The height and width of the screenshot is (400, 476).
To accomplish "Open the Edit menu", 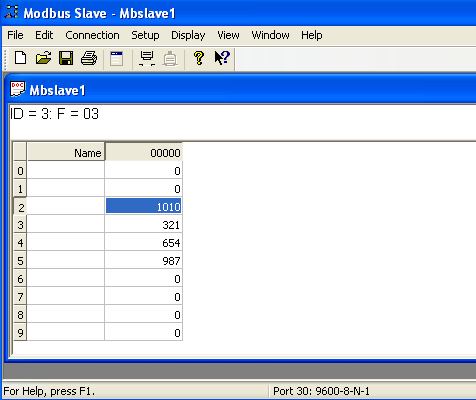I will point(44,35).
